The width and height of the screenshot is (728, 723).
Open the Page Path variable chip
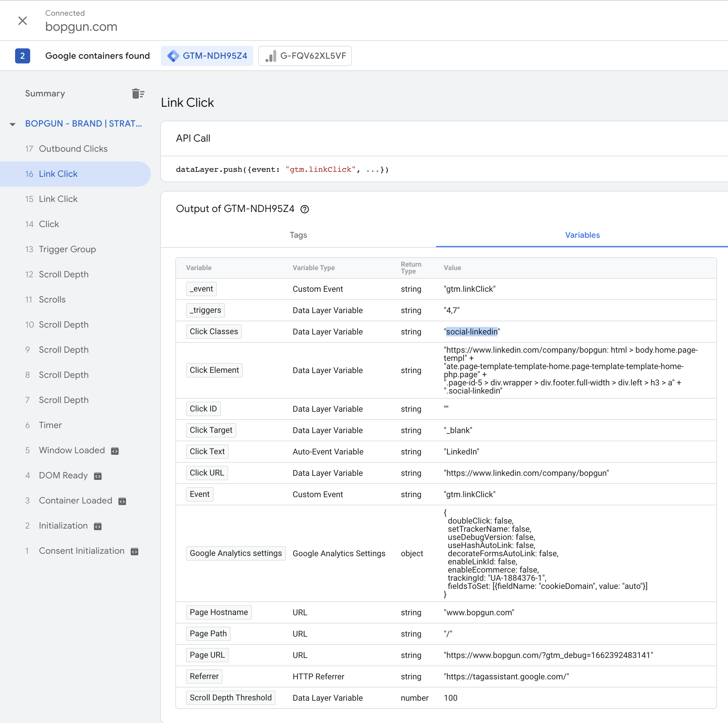[208, 634]
